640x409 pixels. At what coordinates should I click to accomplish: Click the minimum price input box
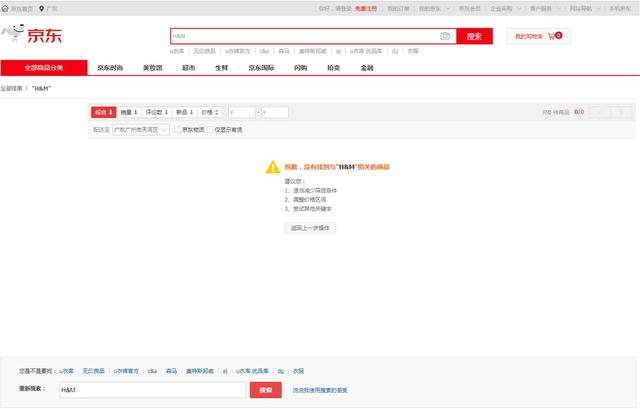click(x=241, y=112)
